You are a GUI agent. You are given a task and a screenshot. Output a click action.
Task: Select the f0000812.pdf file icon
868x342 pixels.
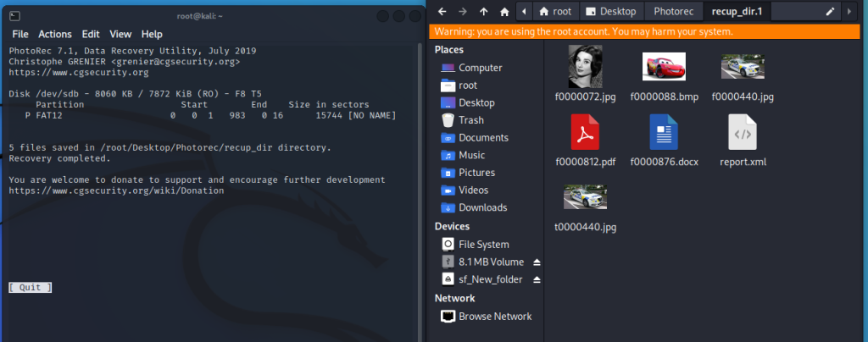tap(585, 132)
